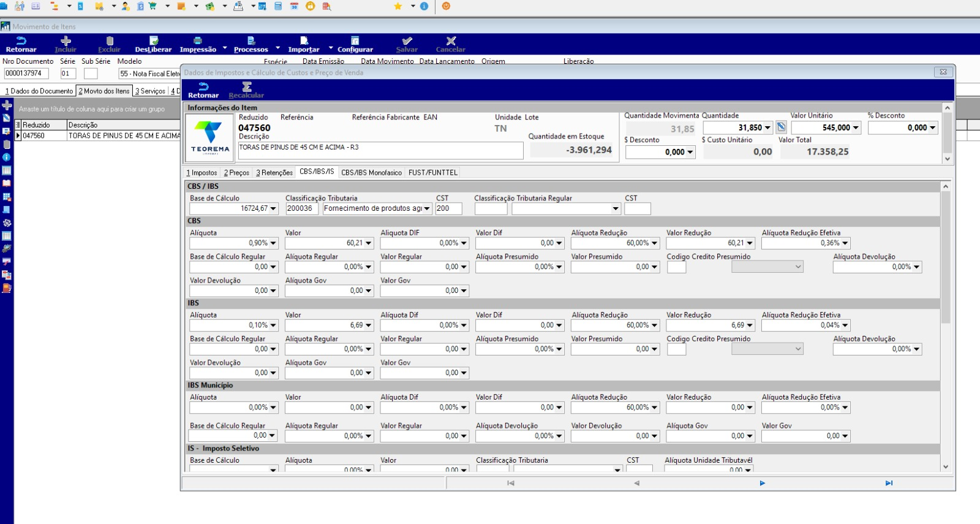Open IBS Alíquota 0,10% dropdown arrow
This screenshot has height=524, width=980.
(x=273, y=325)
